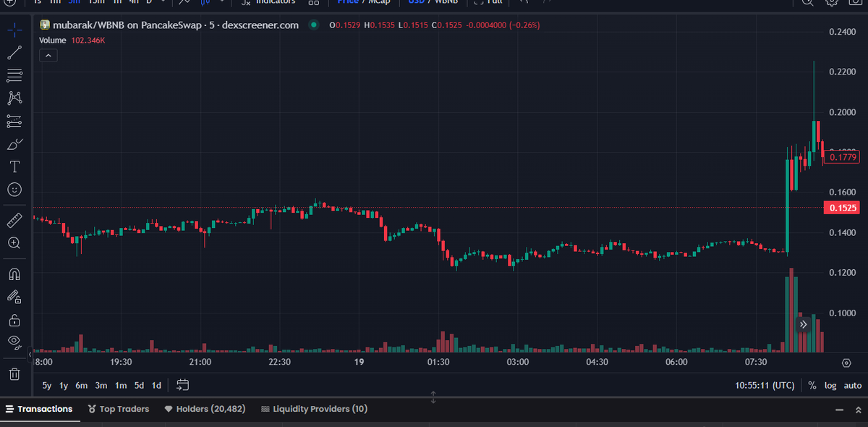The height and width of the screenshot is (427, 868).
Task: Click the mubarak/WBNB on PancakeSwap title
Action: [176, 25]
